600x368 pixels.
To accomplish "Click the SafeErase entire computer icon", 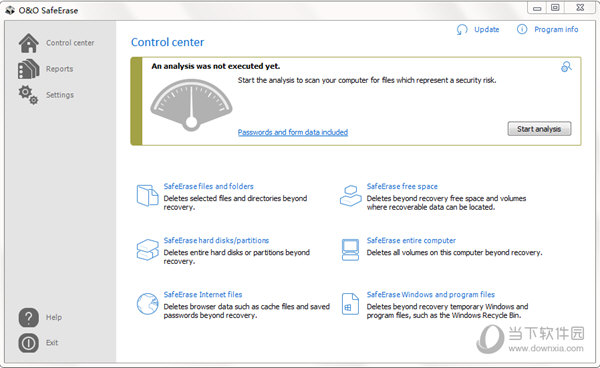I will 351,250.
